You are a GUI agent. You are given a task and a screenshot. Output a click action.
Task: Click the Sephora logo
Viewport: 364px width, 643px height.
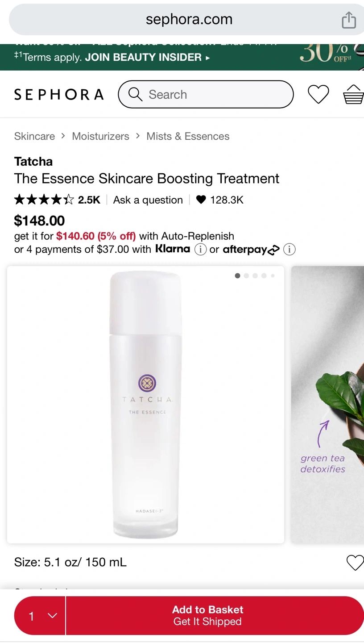pyautogui.click(x=59, y=94)
